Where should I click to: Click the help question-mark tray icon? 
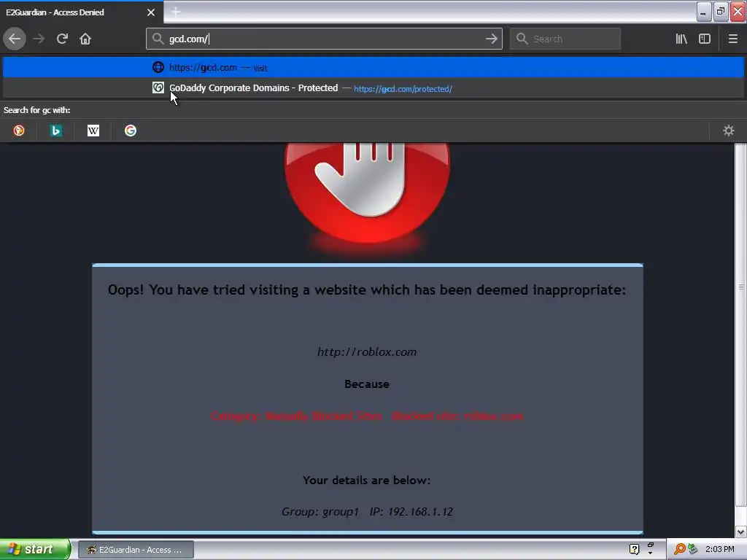pyautogui.click(x=634, y=549)
